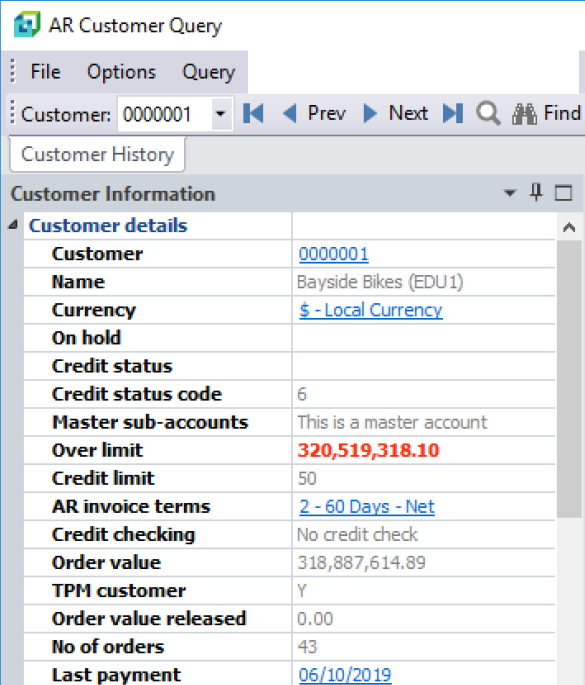Collapse the Customer details section
The height and width of the screenshot is (685, 585).
[13, 225]
